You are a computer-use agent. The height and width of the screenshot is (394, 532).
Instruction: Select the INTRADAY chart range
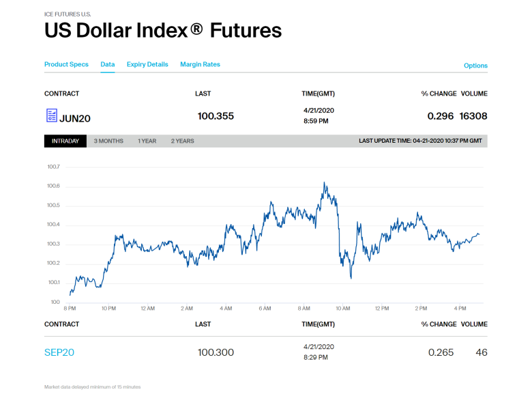click(65, 141)
